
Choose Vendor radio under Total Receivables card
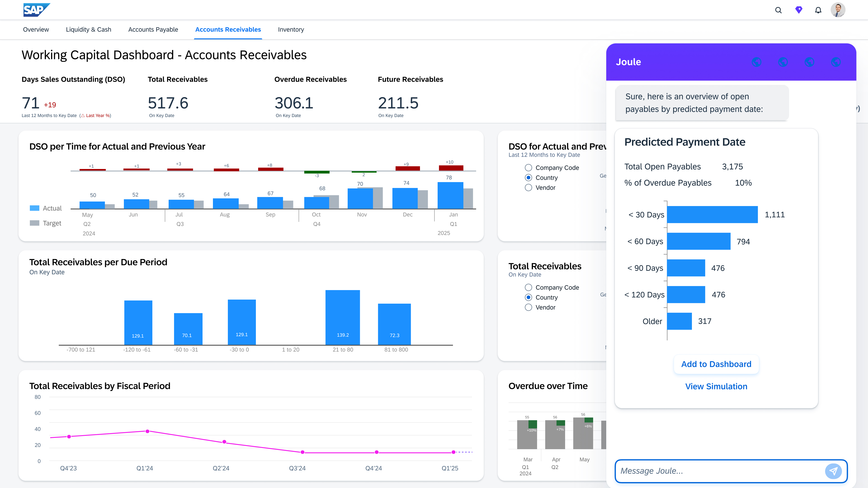point(528,307)
